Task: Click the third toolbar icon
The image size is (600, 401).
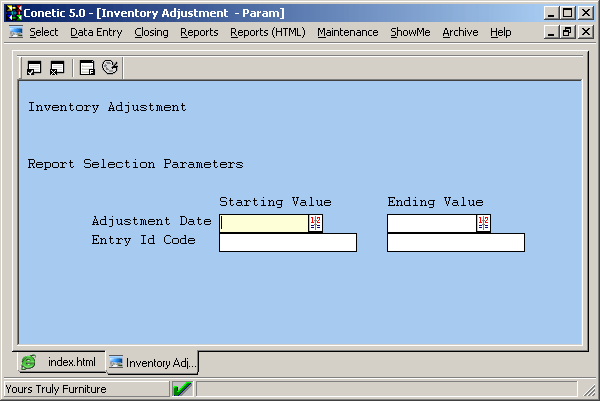Action: point(87,68)
